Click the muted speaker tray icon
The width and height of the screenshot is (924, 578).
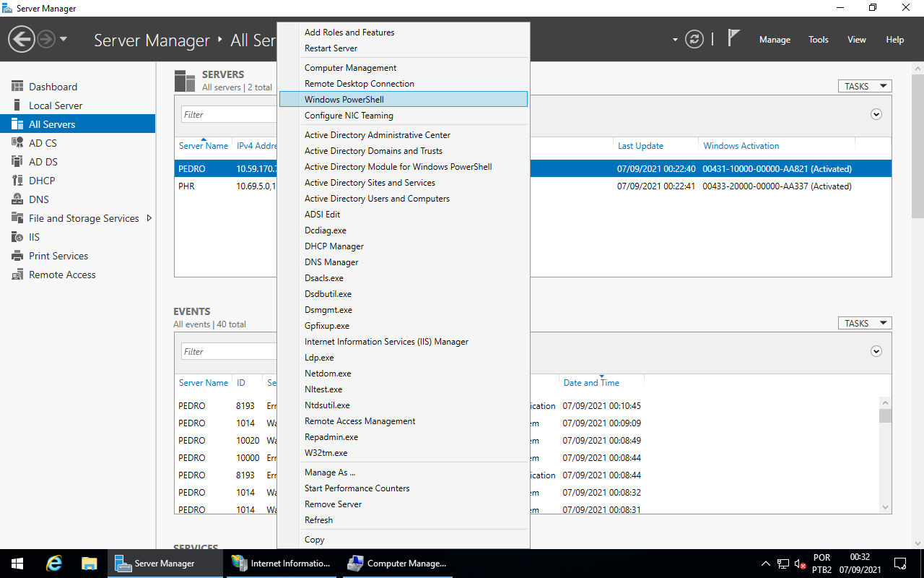[798, 563]
